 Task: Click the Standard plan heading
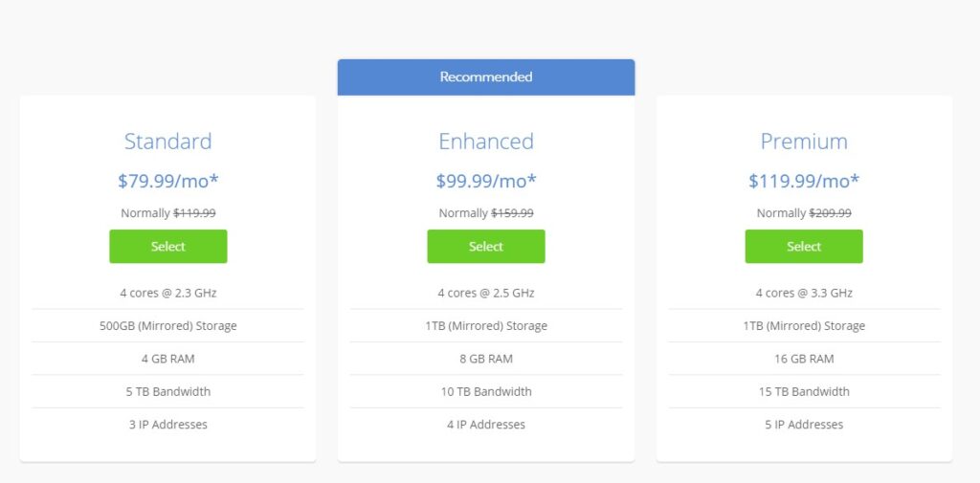[168, 142]
